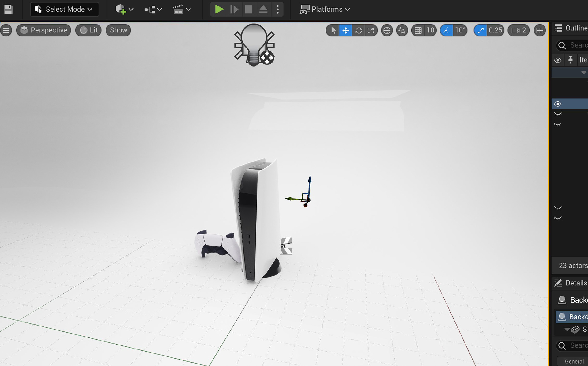Viewport: 588px width, 366px height.
Task: Activate the select objects cursor tool
Action: [333, 30]
